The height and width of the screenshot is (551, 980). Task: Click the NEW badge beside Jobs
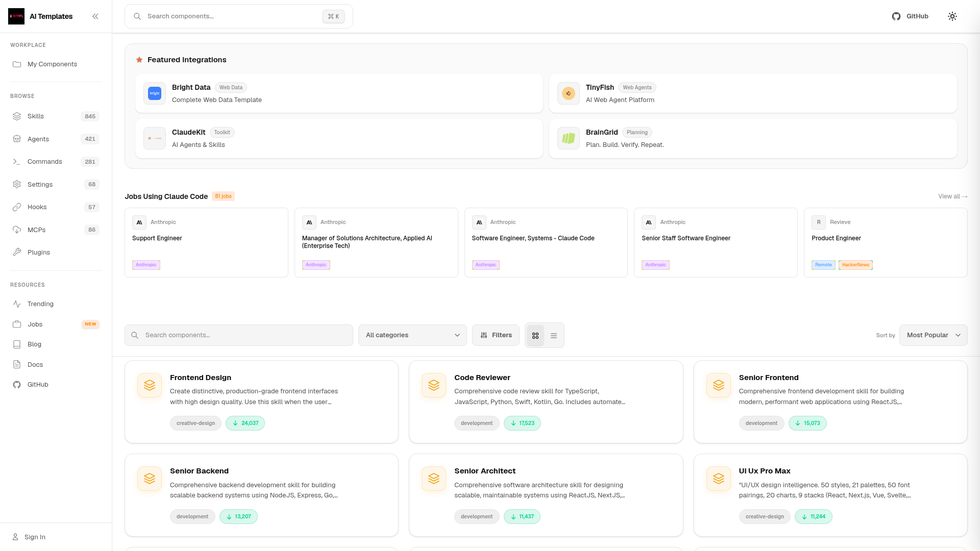[x=90, y=324]
